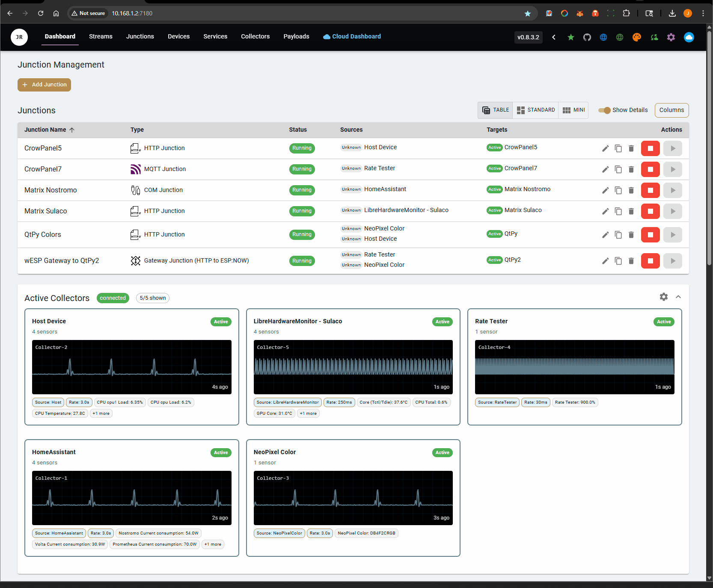Click the '5/5 shown' chip
713x588 pixels.
(x=153, y=298)
